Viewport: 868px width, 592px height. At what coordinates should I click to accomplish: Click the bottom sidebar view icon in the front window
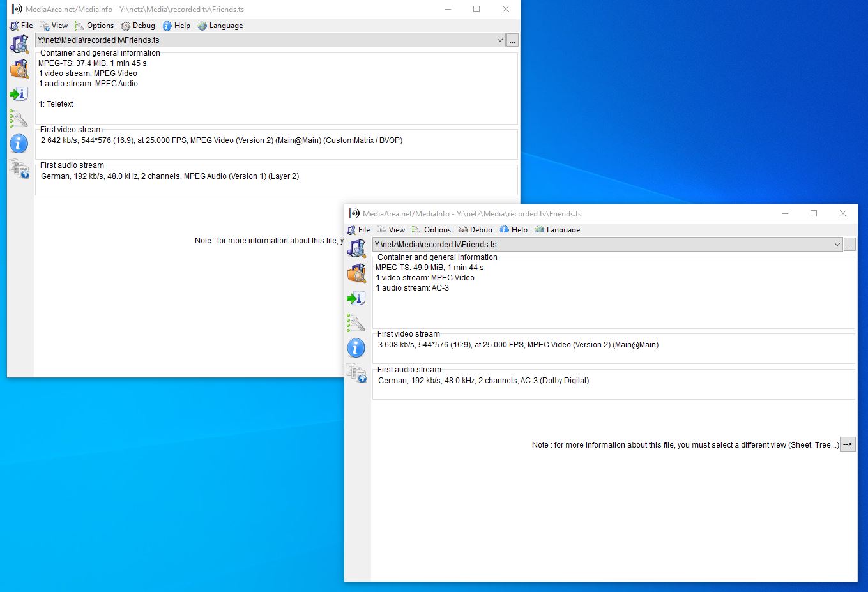(x=356, y=373)
